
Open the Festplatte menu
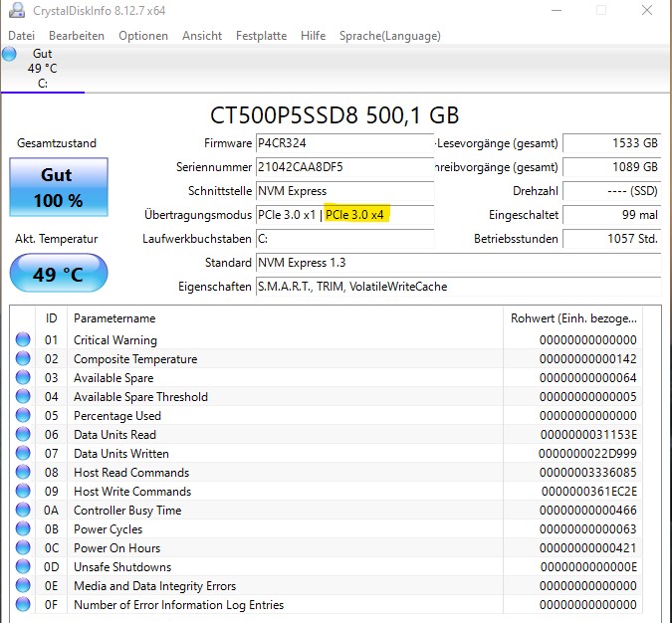coord(262,36)
